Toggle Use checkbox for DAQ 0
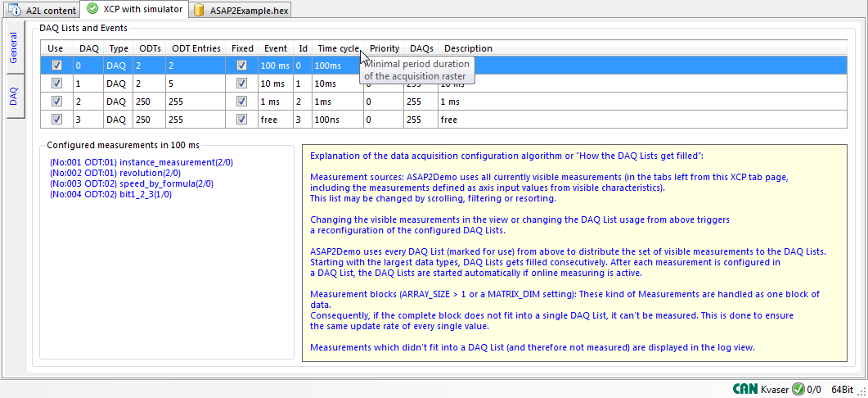 [x=56, y=66]
